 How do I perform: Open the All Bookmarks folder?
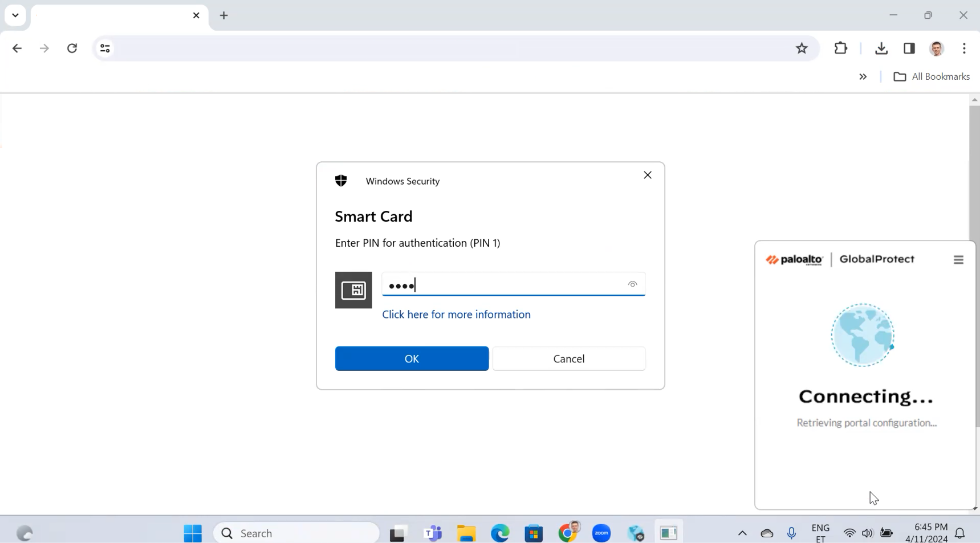(932, 77)
